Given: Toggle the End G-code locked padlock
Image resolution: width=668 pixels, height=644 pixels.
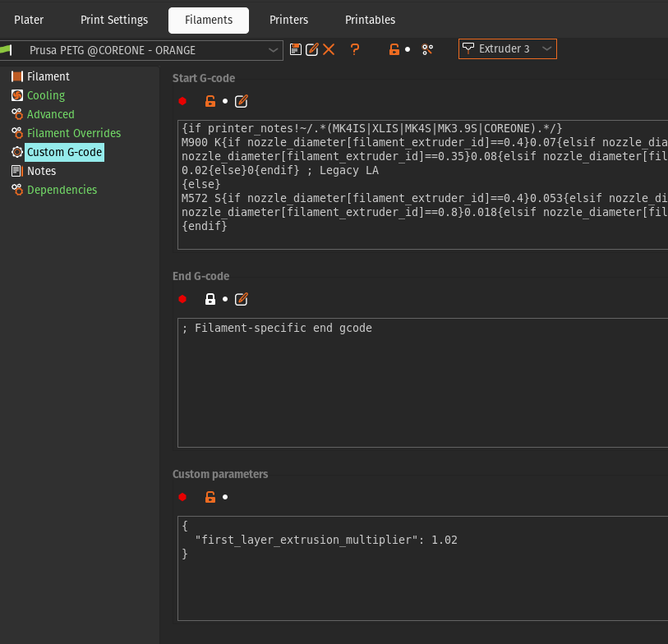Looking at the screenshot, I should pos(210,299).
